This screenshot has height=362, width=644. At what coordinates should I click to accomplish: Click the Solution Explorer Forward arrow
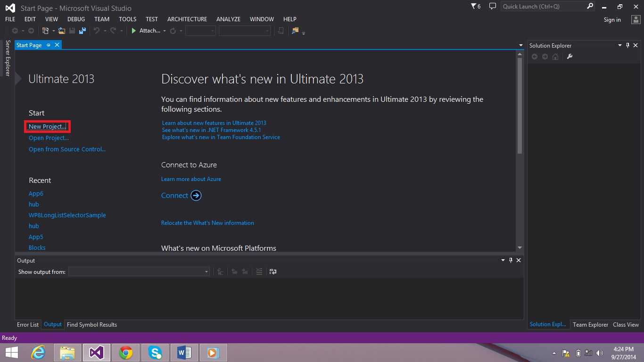[x=545, y=57]
